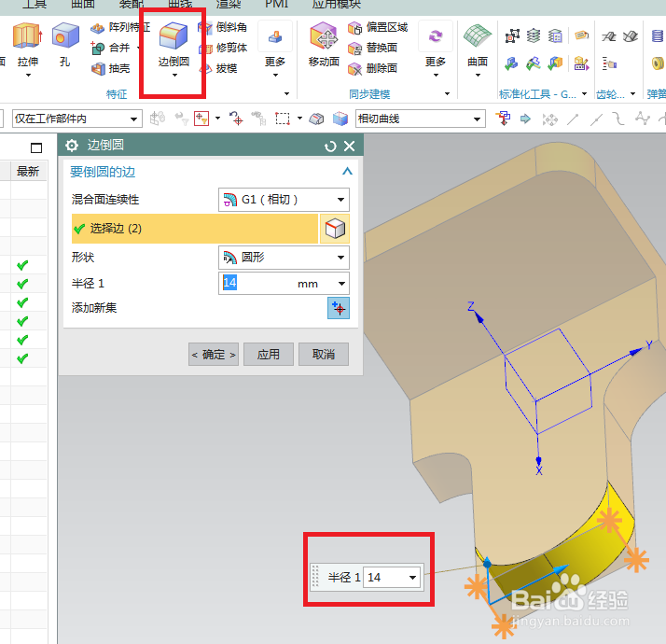Select the Draft (拔模) tool
Screen dimensions: 666x644
218,68
